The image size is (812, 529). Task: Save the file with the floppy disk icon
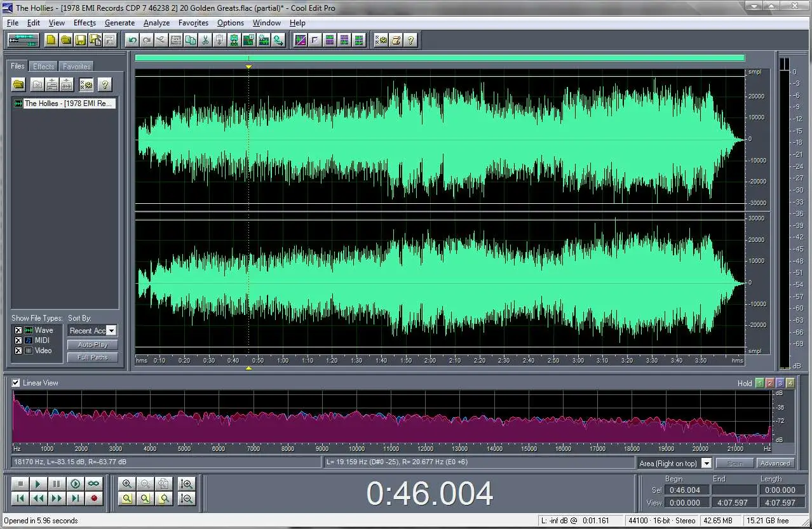point(81,40)
